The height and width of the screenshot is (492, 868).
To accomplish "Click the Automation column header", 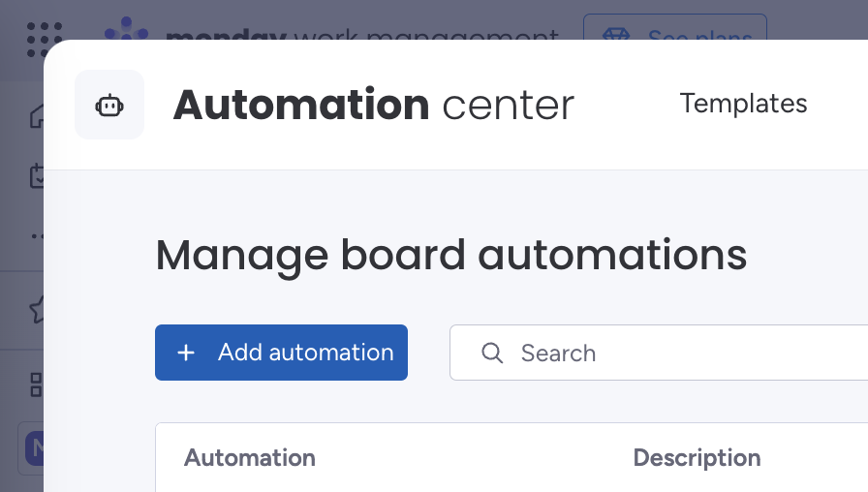I will point(250,458).
